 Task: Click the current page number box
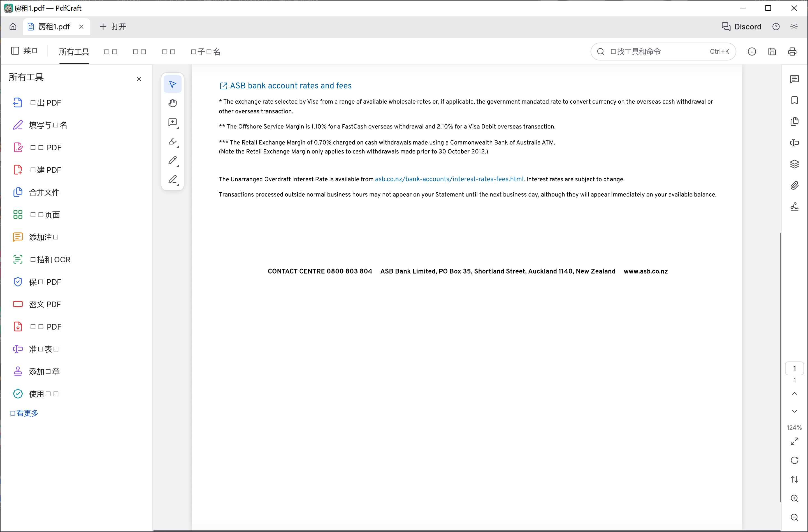(794, 368)
